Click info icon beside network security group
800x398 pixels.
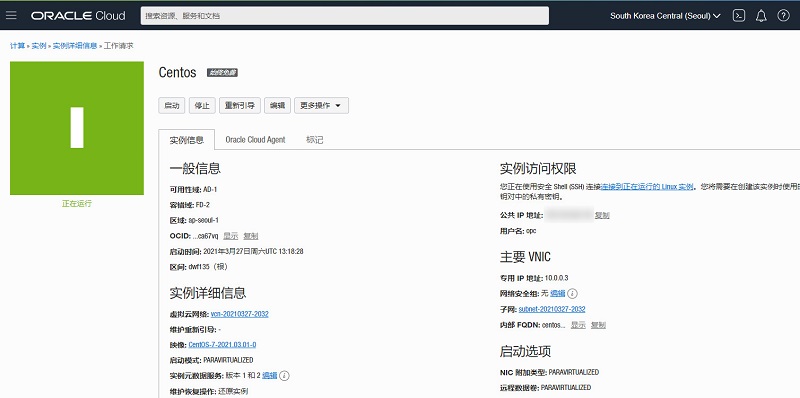(x=572, y=293)
